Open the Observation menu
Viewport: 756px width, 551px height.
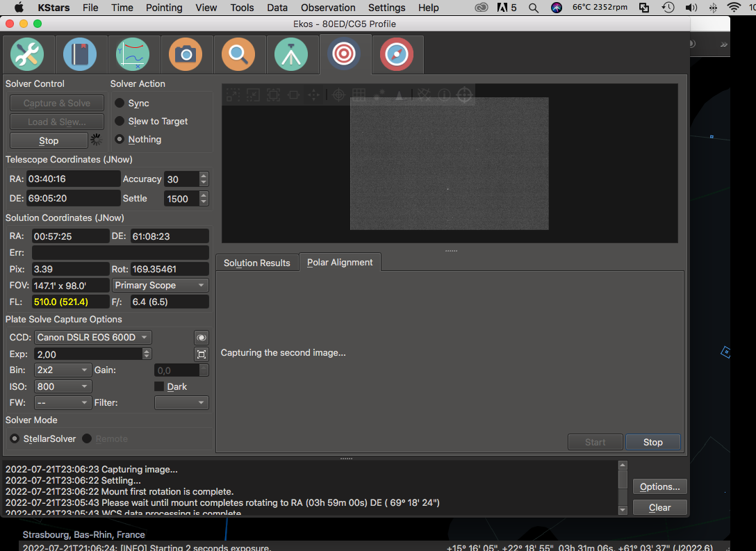328,8
